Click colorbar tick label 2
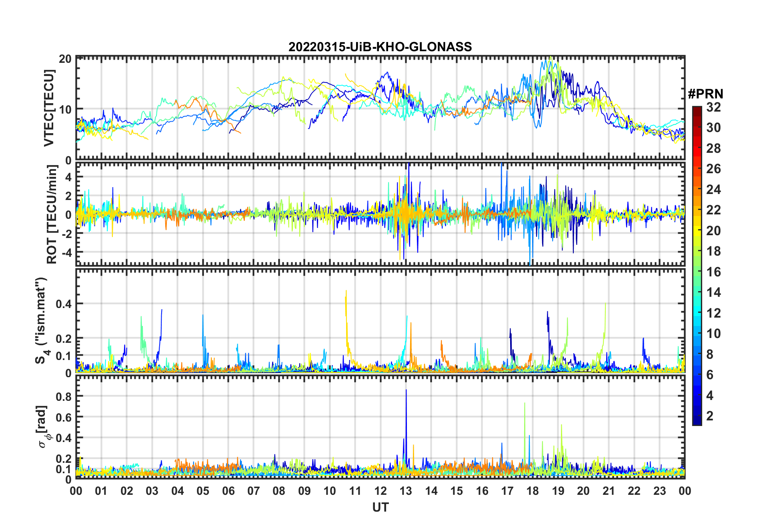 pos(710,416)
